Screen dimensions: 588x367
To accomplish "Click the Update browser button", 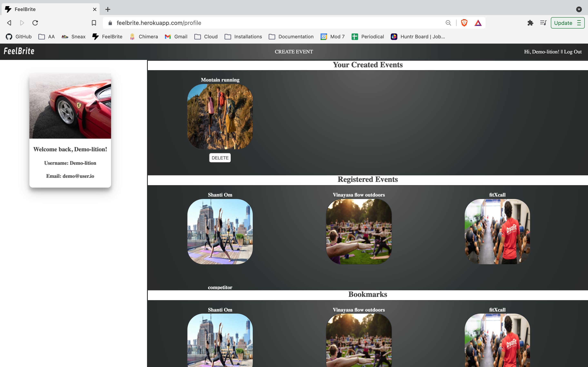I will 563,23.
